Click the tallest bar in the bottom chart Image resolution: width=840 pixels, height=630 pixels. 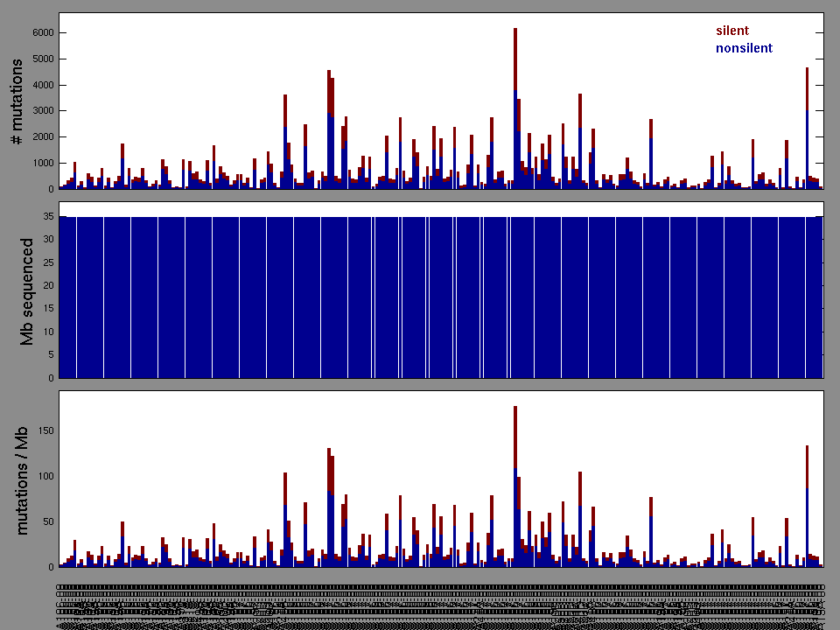pos(515,486)
